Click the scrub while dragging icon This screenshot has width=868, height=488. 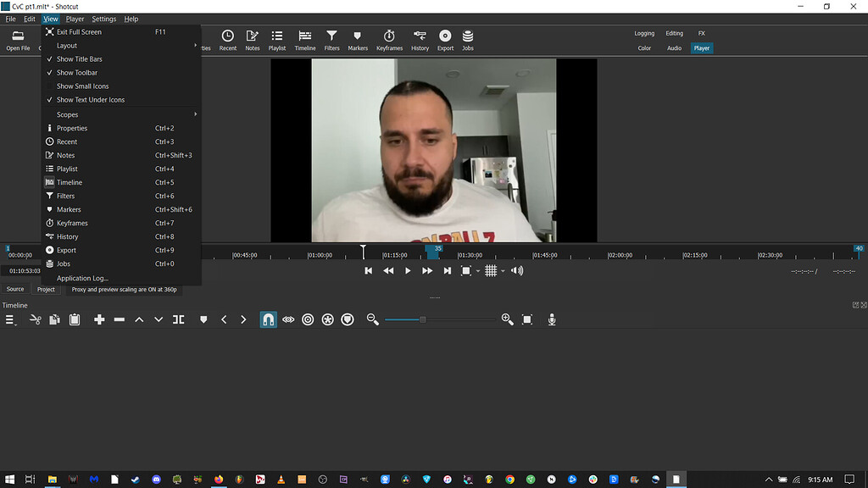click(288, 319)
